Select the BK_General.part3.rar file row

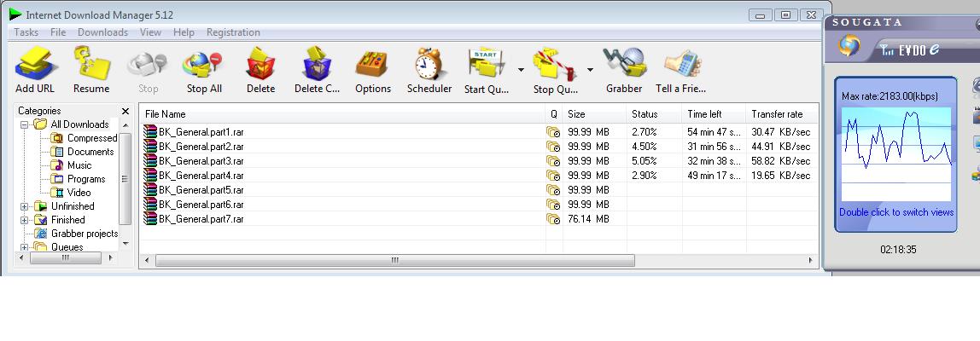(478, 161)
